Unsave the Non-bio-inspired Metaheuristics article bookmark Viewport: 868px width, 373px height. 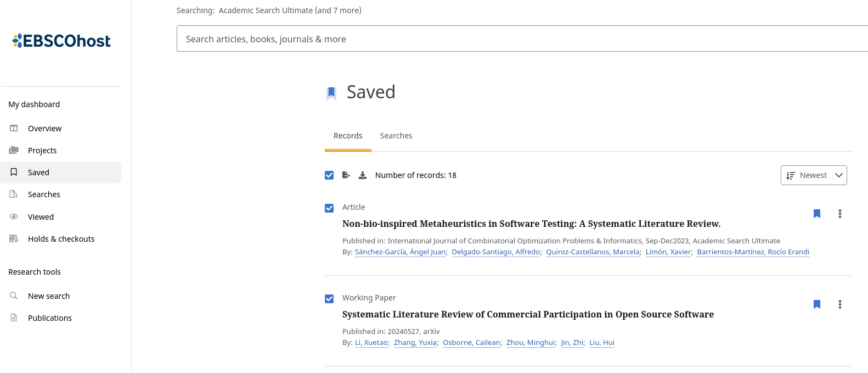point(817,214)
